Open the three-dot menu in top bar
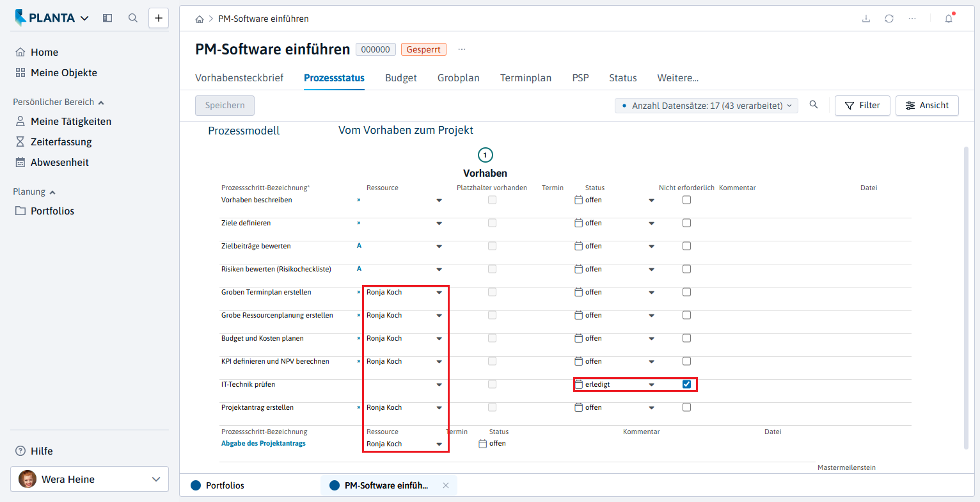 click(x=912, y=19)
